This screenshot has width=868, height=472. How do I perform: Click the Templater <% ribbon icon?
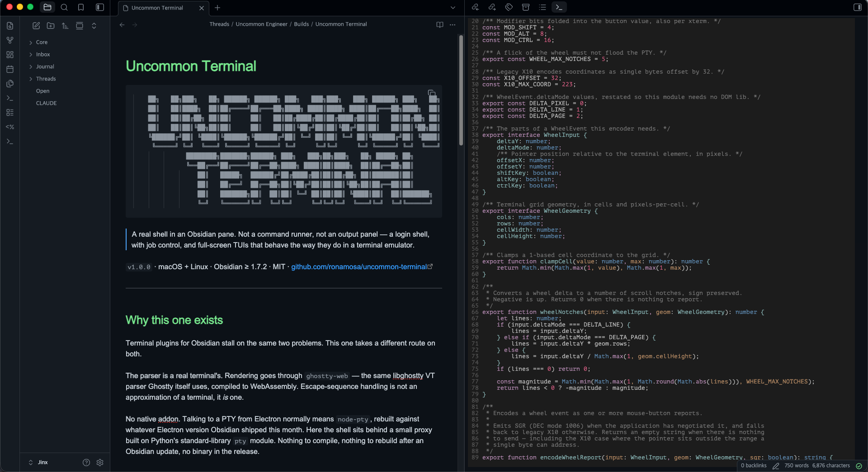10,127
